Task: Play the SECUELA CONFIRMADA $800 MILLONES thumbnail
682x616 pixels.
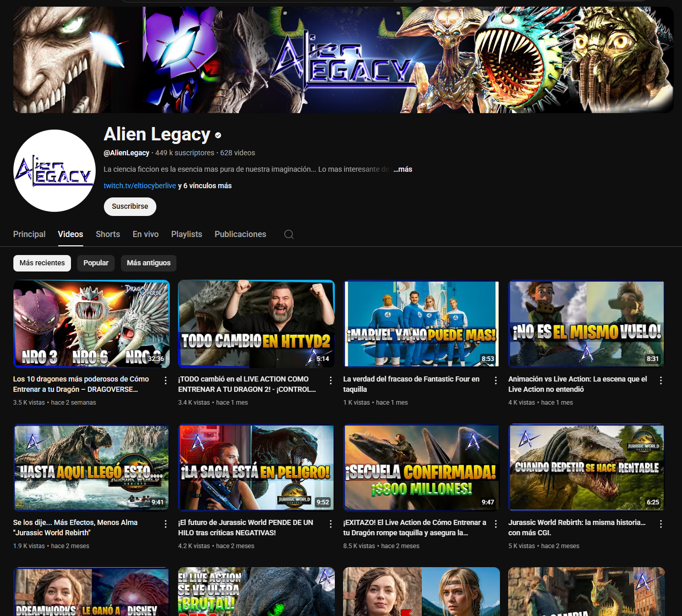Action: tap(422, 467)
